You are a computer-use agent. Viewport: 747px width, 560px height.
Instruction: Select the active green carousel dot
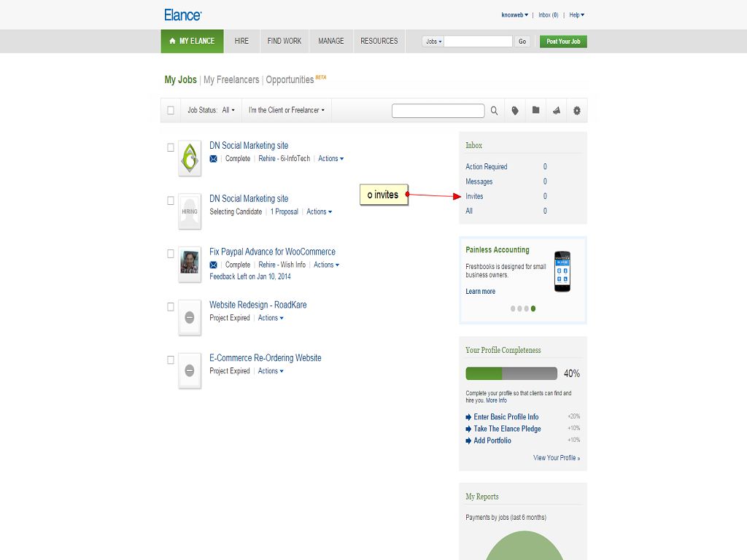pyautogui.click(x=533, y=308)
